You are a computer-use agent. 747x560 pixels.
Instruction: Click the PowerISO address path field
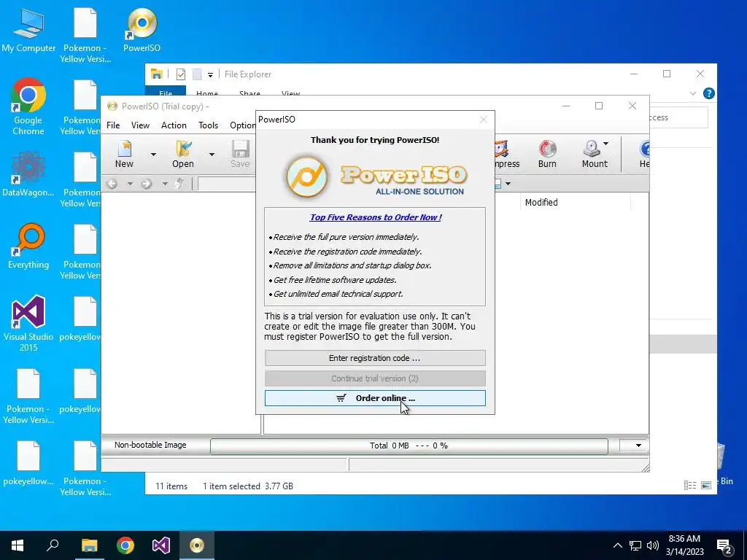tap(228, 183)
